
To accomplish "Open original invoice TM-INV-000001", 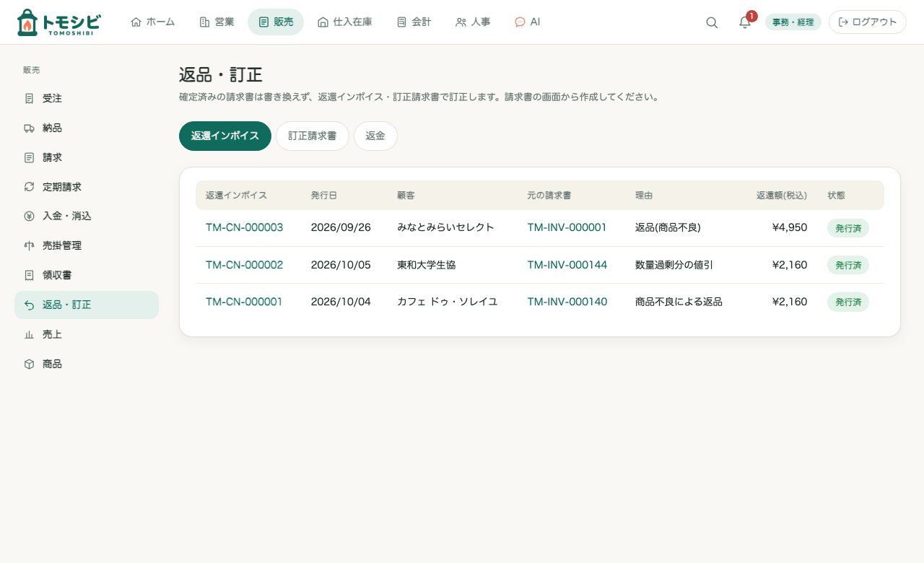I will 567,227.
